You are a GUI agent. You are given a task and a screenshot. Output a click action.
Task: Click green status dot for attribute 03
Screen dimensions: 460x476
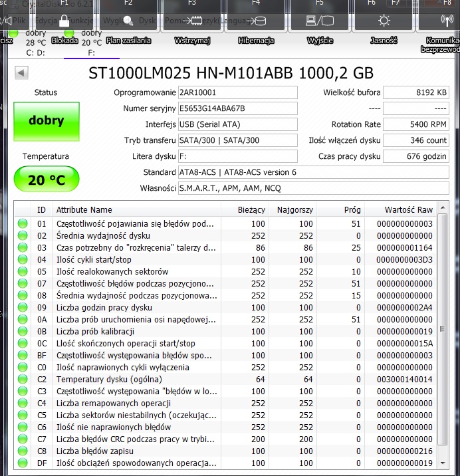pos(23,247)
